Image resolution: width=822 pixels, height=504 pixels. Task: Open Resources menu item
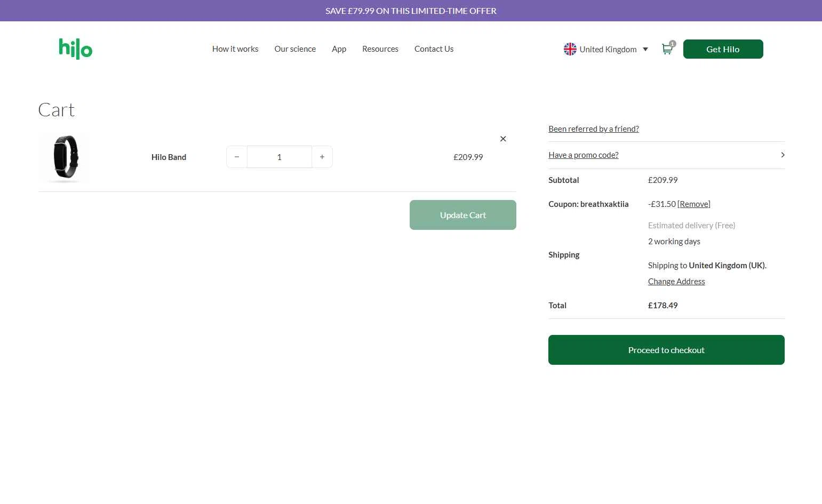(x=380, y=49)
